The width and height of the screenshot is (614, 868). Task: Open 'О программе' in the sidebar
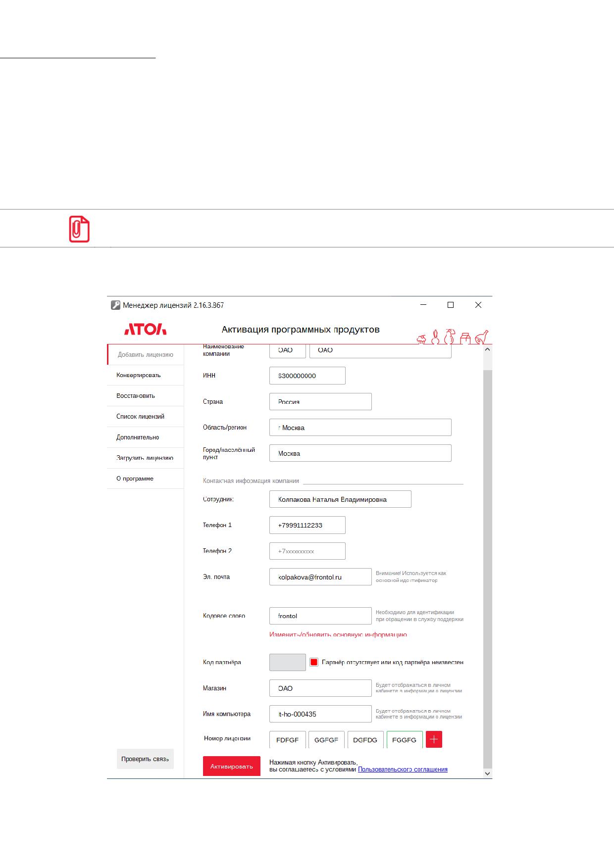pyautogui.click(x=146, y=479)
